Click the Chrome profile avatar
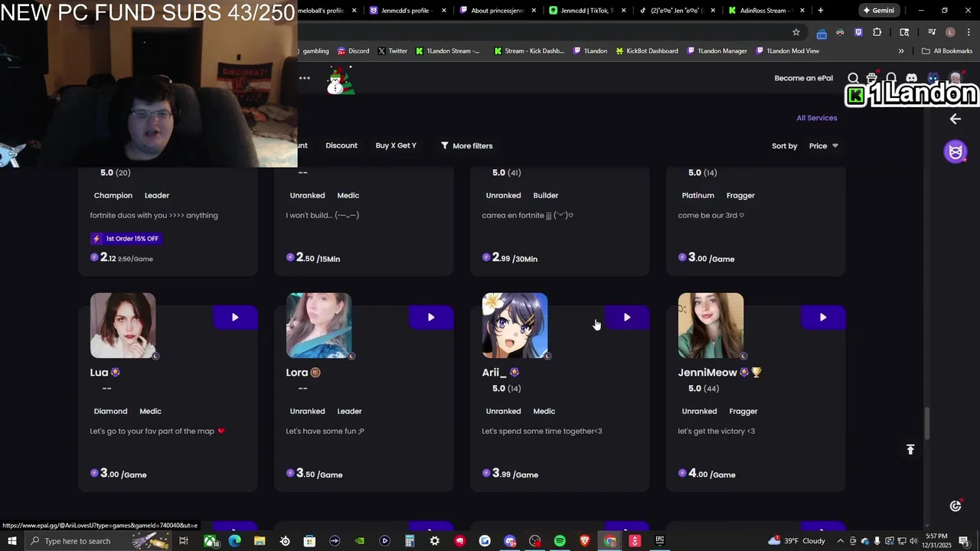This screenshot has width=980, height=551. point(950,32)
